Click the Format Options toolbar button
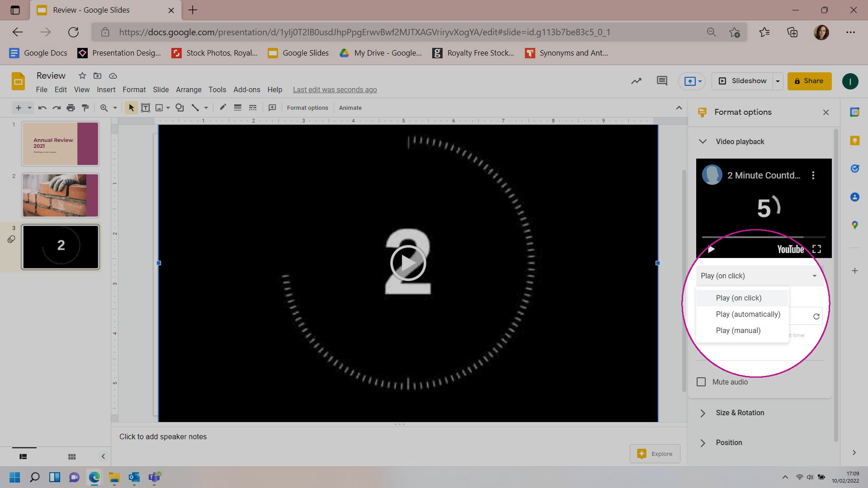The width and height of the screenshot is (868, 488). click(x=307, y=108)
